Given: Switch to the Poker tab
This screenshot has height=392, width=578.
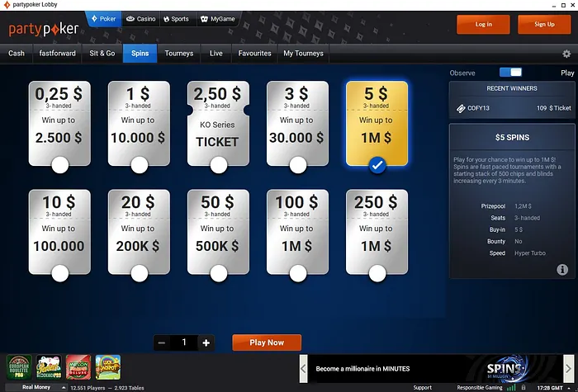Looking at the screenshot, I should pyautogui.click(x=103, y=19).
